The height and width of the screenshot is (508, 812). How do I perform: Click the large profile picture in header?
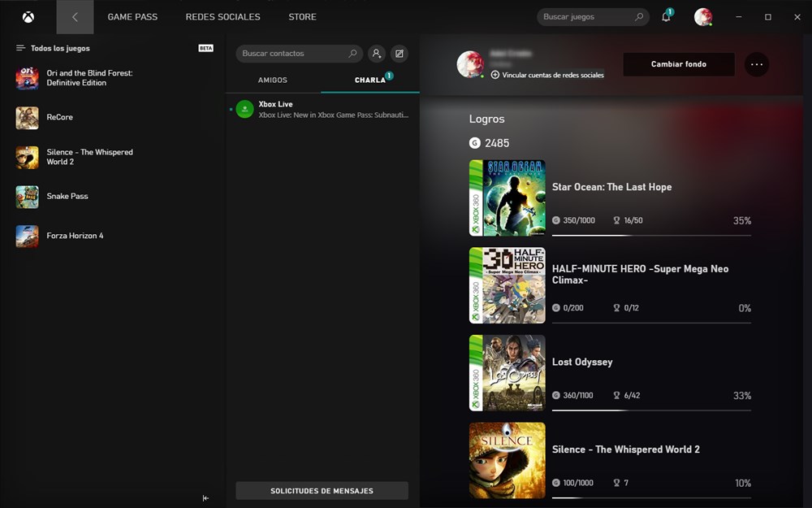(x=470, y=64)
